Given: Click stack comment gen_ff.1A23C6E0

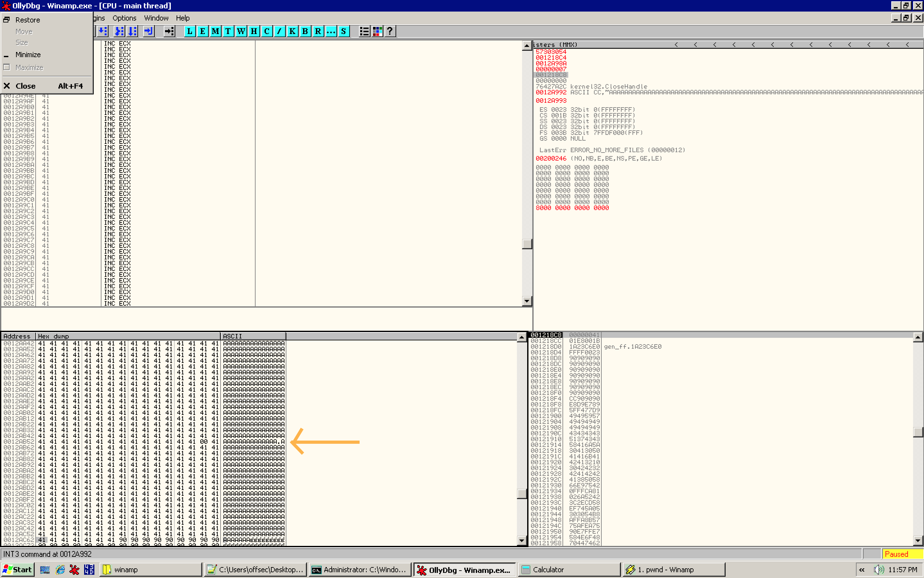Looking at the screenshot, I should click(632, 347).
